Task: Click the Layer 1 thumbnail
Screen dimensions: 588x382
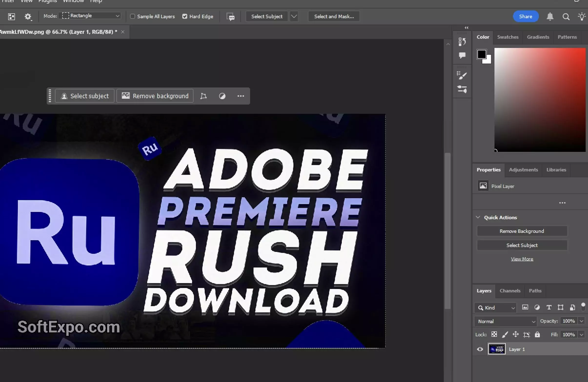Action: (497, 349)
